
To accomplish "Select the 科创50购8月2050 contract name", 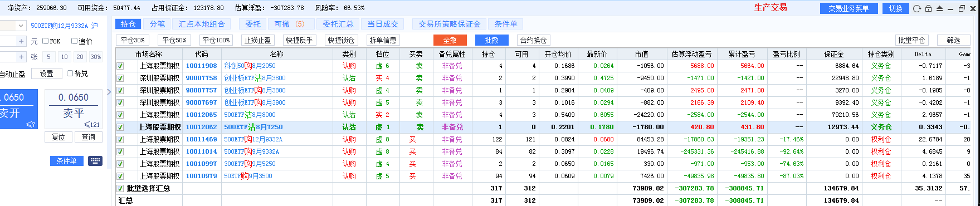I will (250, 66).
